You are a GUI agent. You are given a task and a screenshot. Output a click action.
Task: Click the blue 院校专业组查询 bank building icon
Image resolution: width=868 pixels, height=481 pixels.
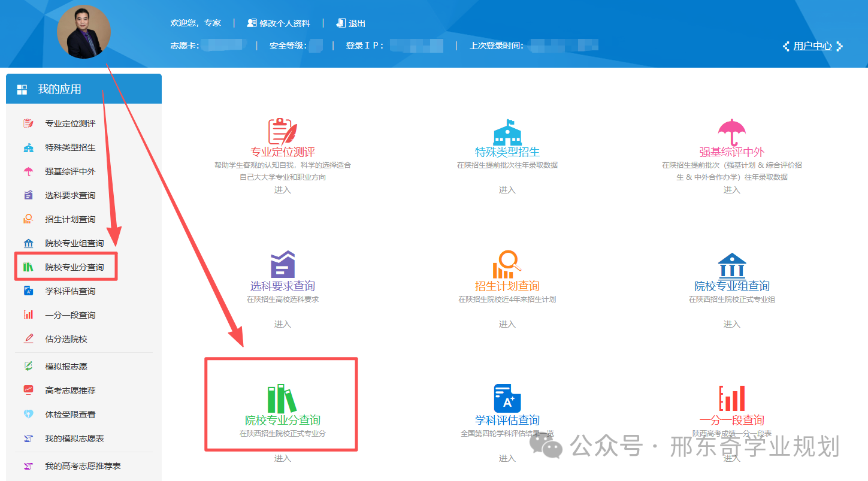tap(731, 265)
